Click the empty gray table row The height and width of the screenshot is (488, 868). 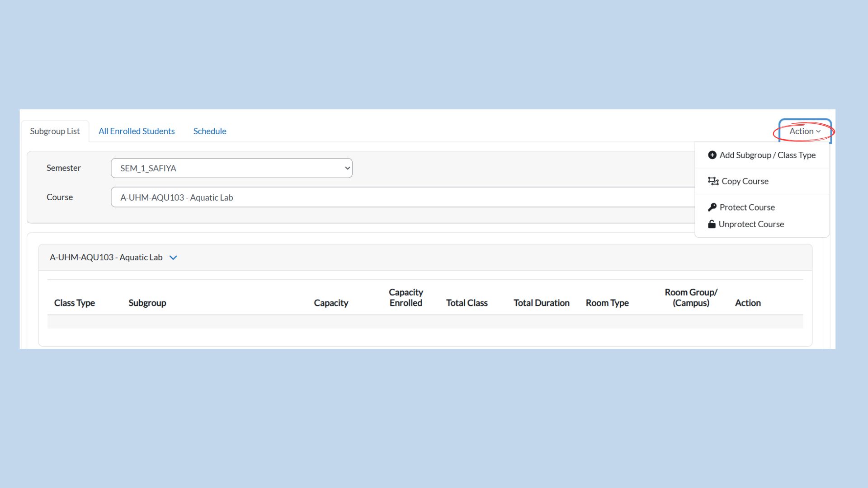click(425, 322)
